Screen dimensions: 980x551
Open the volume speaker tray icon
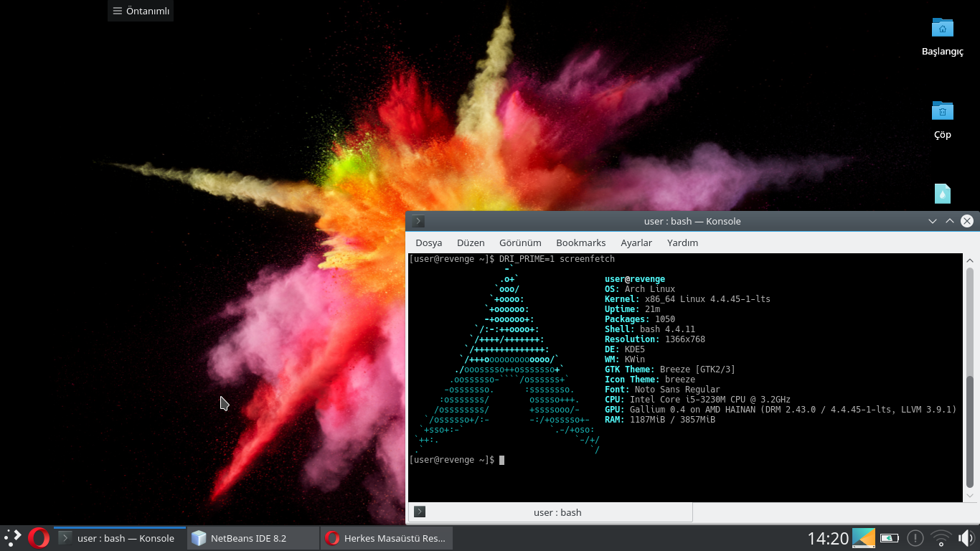pyautogui.click(x=966, y=538)
